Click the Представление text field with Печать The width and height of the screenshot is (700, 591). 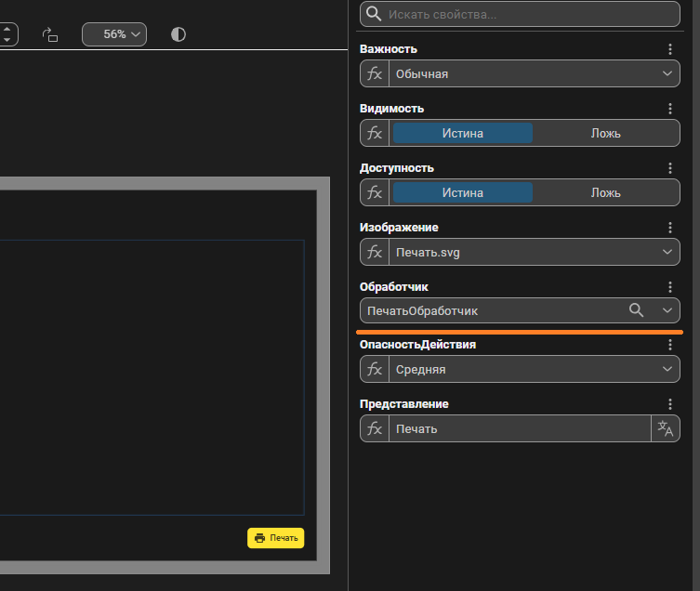[x=519, y=428]
